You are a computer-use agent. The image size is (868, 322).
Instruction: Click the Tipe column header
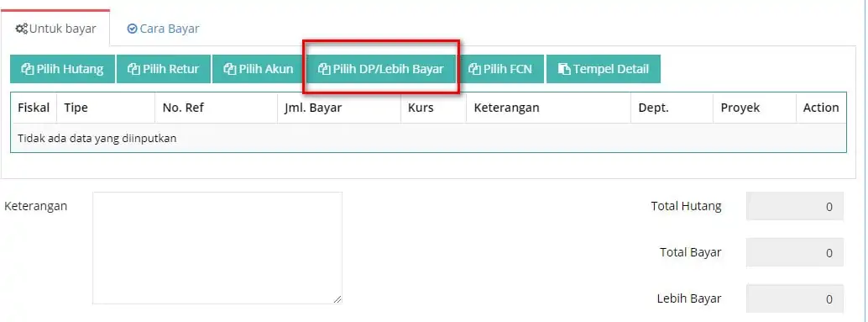(106, 108)
